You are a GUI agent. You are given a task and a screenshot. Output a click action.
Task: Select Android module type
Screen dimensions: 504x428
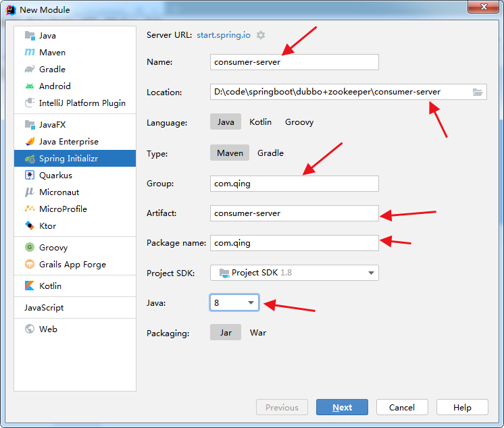pyautogui.click(x=75, y=86)
